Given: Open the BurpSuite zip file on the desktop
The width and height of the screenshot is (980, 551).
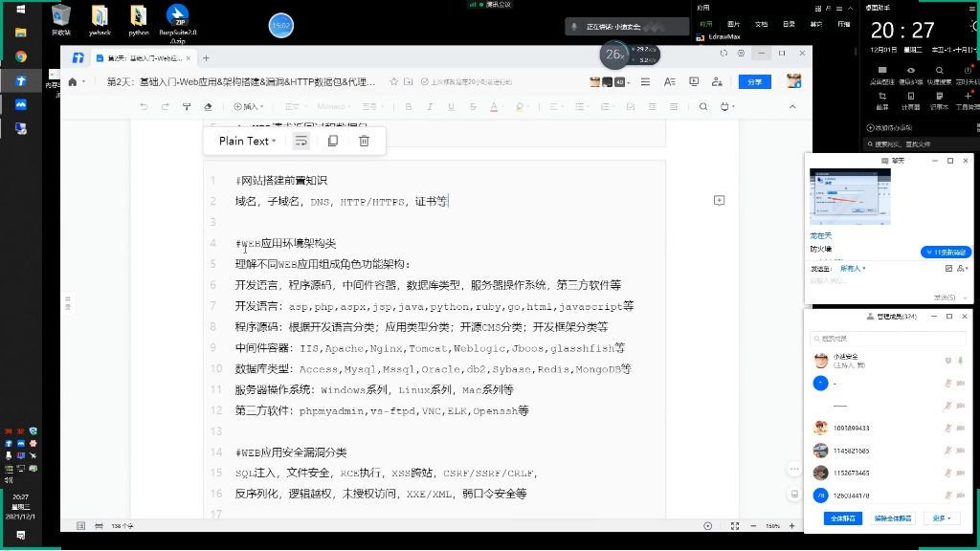Looking at the screenshot, I should [177, 24].
